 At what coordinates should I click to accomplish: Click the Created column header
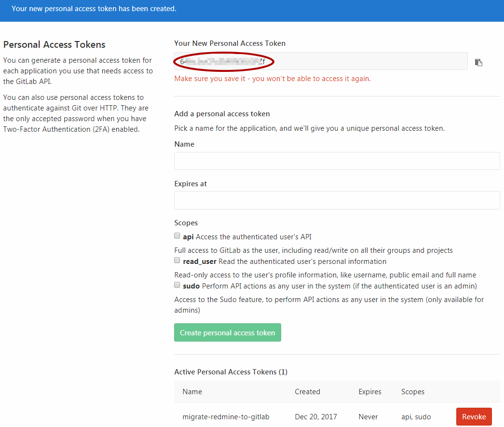click(x=307, y=391)
